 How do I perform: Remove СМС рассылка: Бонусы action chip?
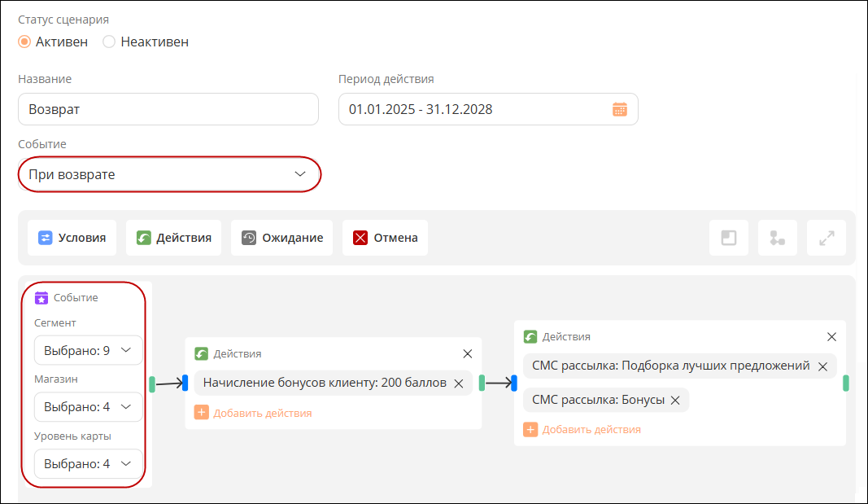(x=675, y=401)
